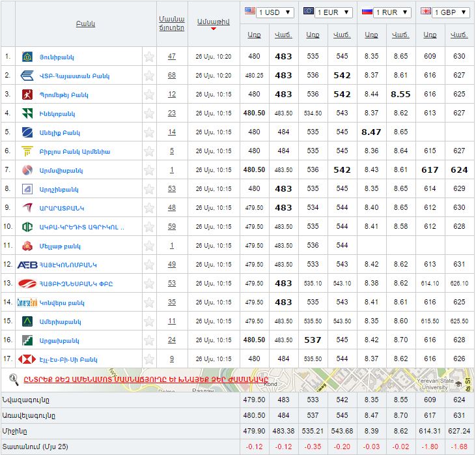Viewport: 476px width, 455px height.
Task: Click the Prometey Bank logo icon
Action: (27, 95)
